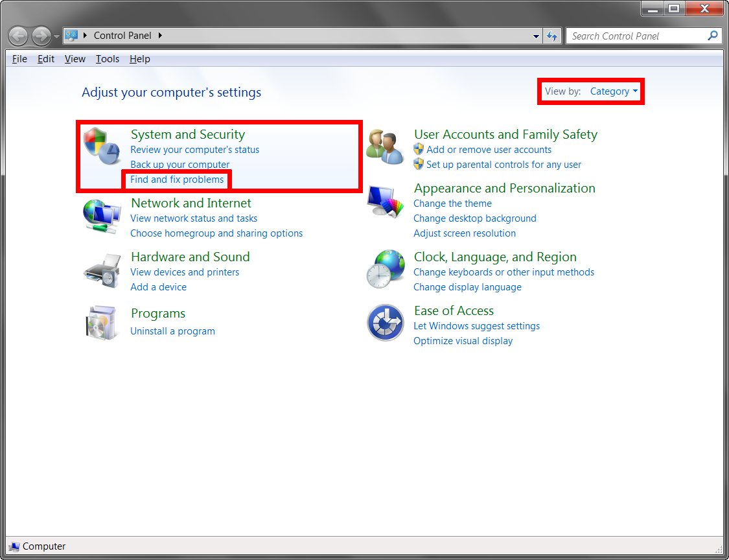Open the Network and Internet heading
The image size is (729, 560).
pos(191,203)
